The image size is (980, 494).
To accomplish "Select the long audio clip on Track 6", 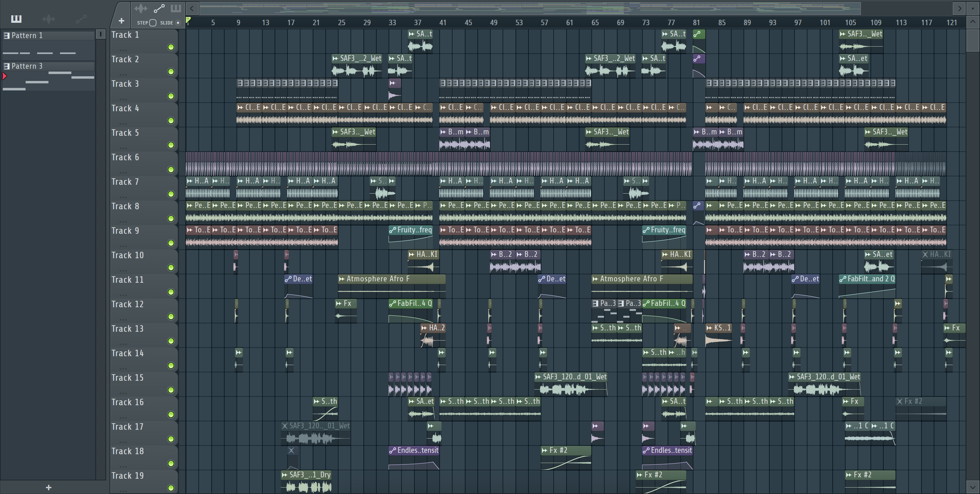I will click(439, 164).
